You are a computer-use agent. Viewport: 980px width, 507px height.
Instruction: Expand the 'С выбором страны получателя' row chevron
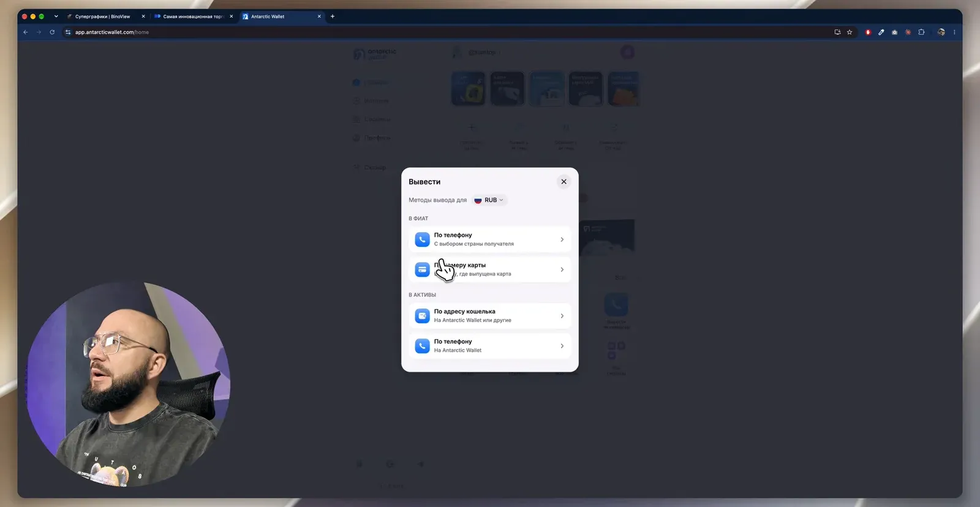(x=562, y=239)
